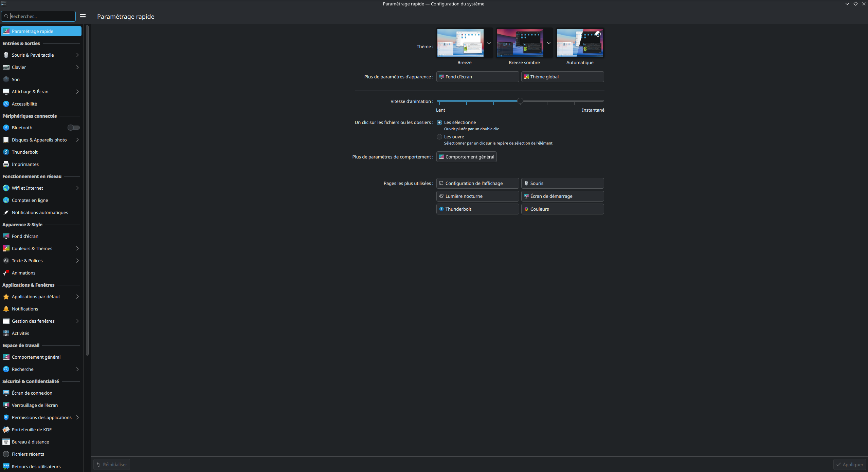868x472 pixels.
Task: Open the Breeze sombre theme dropdown arrow
Action: 549,43
